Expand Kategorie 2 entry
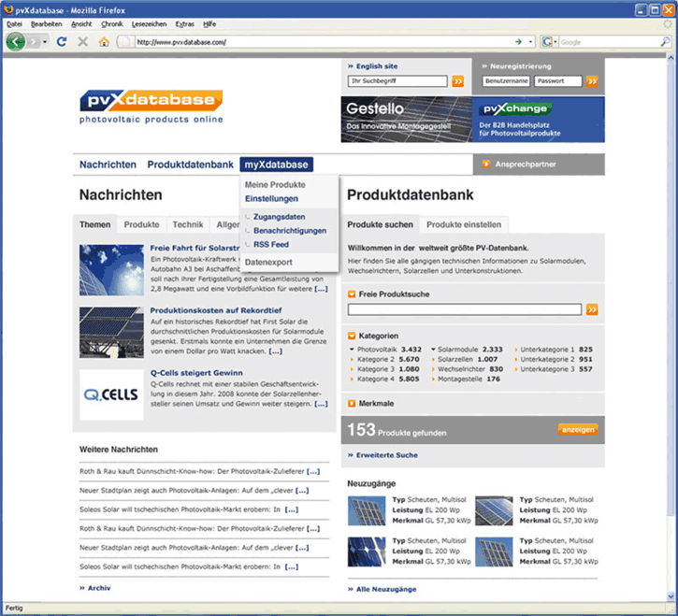This screenshot has height=616, width=678. (x=352, y=359)
